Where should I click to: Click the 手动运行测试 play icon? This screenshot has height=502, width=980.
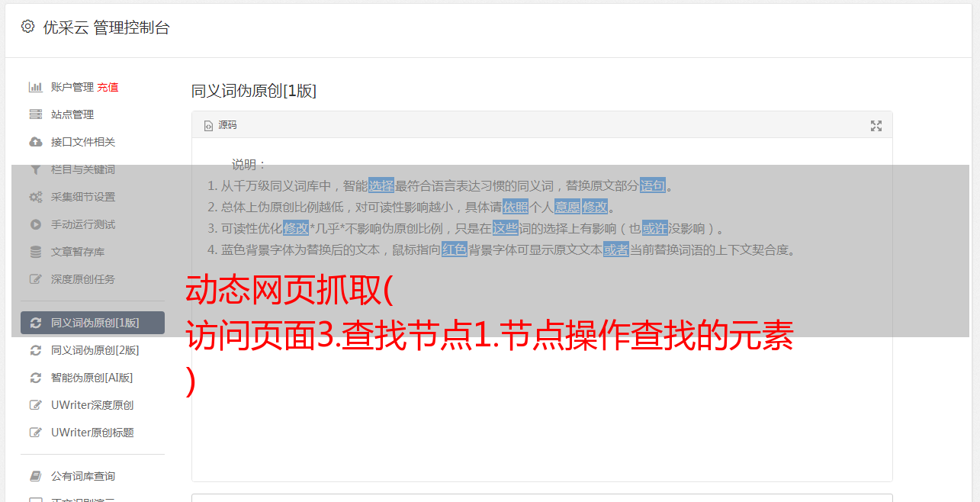click(x=35, y=224)
